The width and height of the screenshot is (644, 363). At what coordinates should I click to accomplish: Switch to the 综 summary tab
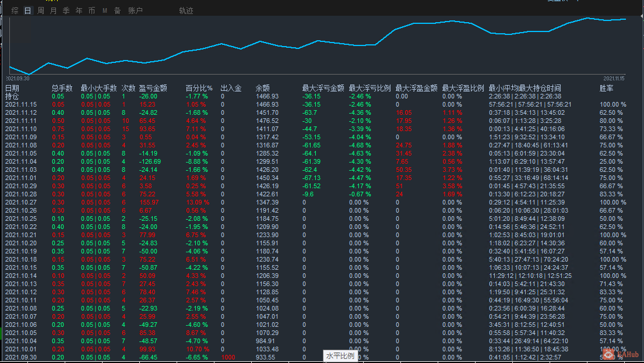pyautogui.click(x=15, y=10)
